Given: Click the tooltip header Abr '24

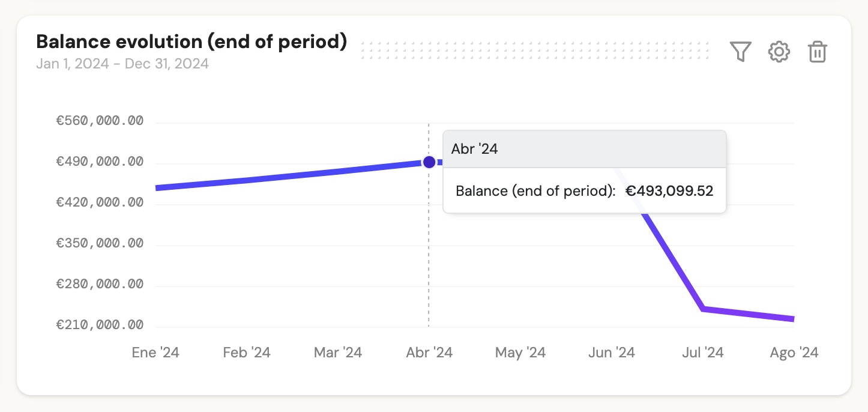Looking at the screenshot, I should click(x=475, y=149).
